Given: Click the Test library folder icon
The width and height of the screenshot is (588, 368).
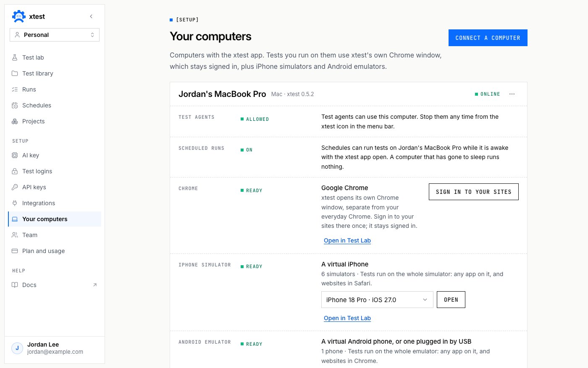Looking at the screenshot, I should 15,73.
